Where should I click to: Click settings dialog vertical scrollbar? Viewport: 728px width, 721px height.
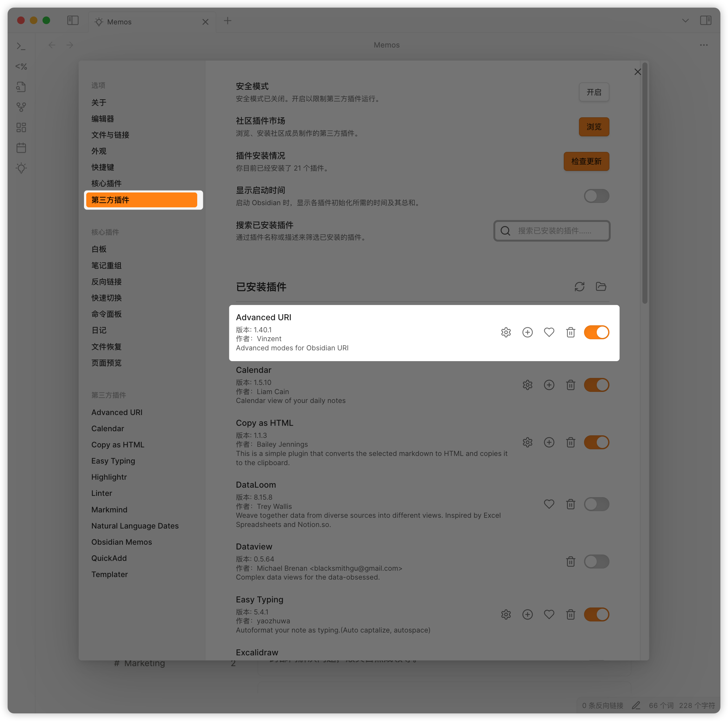coord(645,183)
